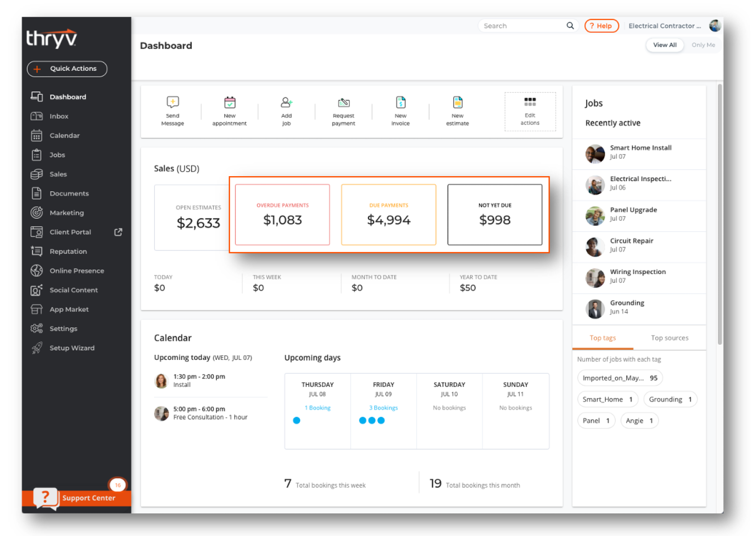The height and width of the screenshot is (536, 756).
Task: Open the Settings gears icon
Action: click(37, 329)
